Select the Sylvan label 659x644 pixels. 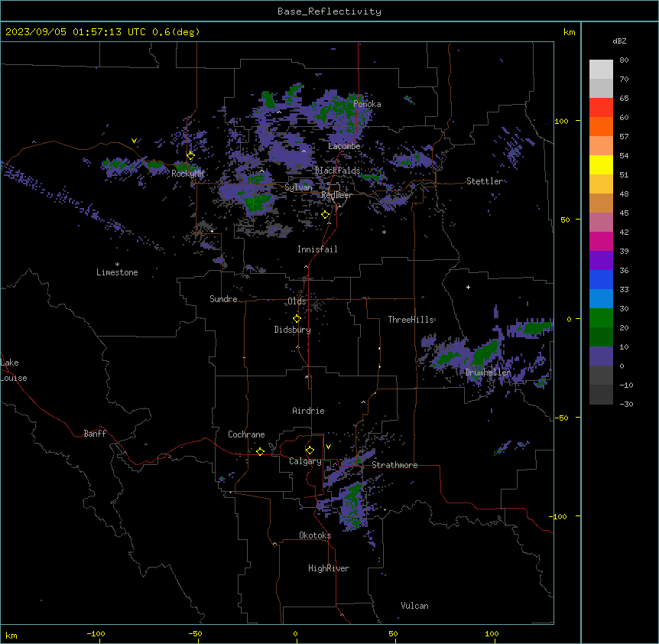coord(298,187)
